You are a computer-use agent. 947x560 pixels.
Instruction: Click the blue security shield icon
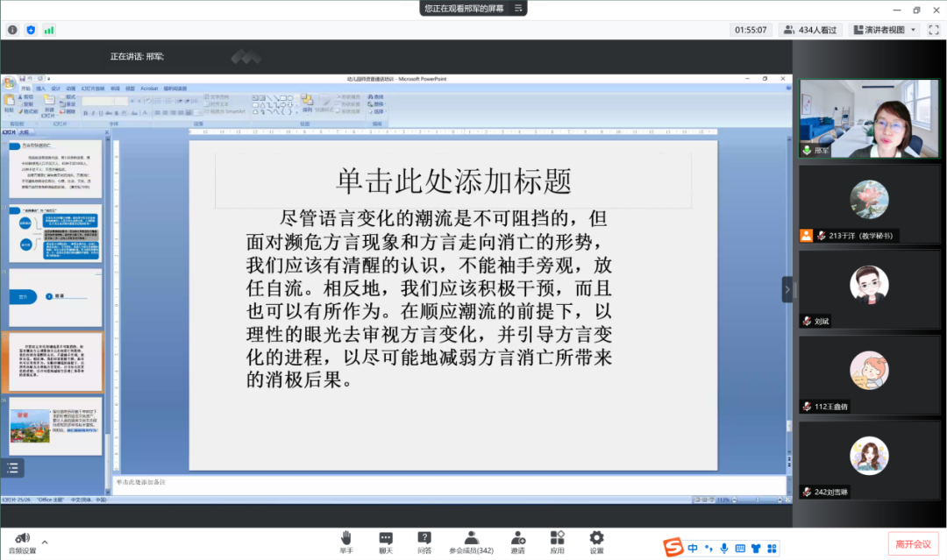[x=31, y=30]
